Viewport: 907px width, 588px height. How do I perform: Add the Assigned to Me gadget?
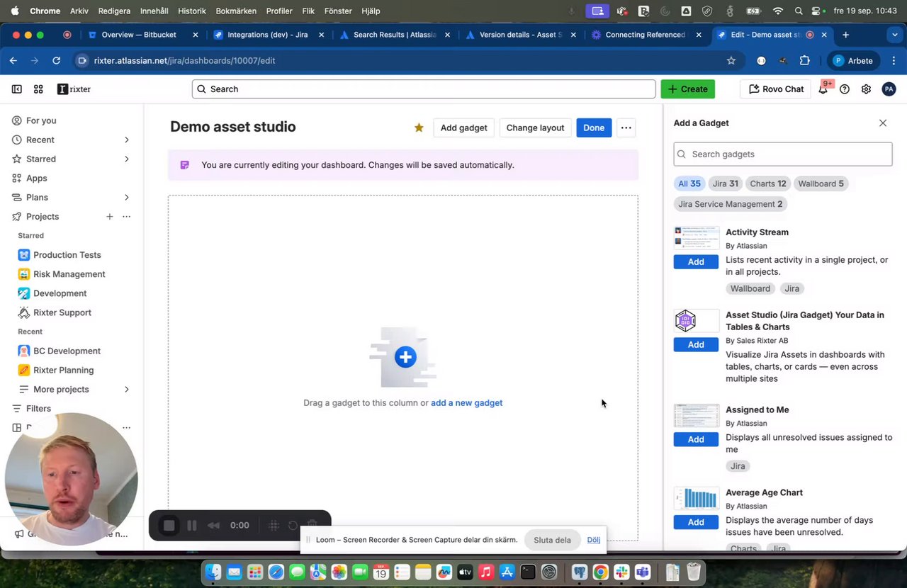696,440
